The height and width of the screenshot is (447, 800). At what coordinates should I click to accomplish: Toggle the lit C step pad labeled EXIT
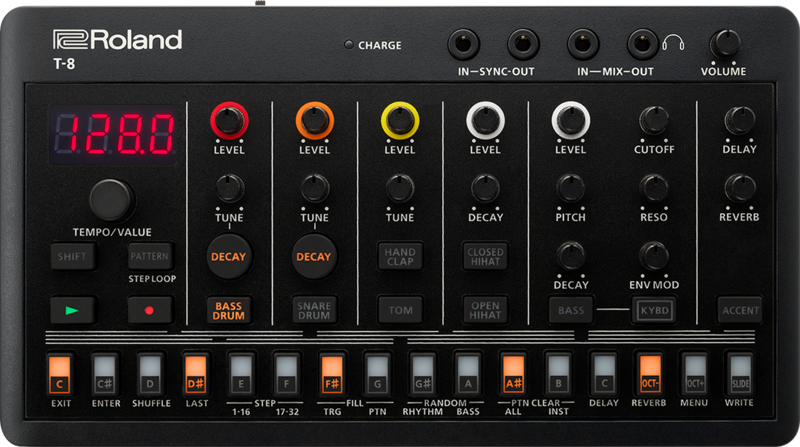coord(60,371)
